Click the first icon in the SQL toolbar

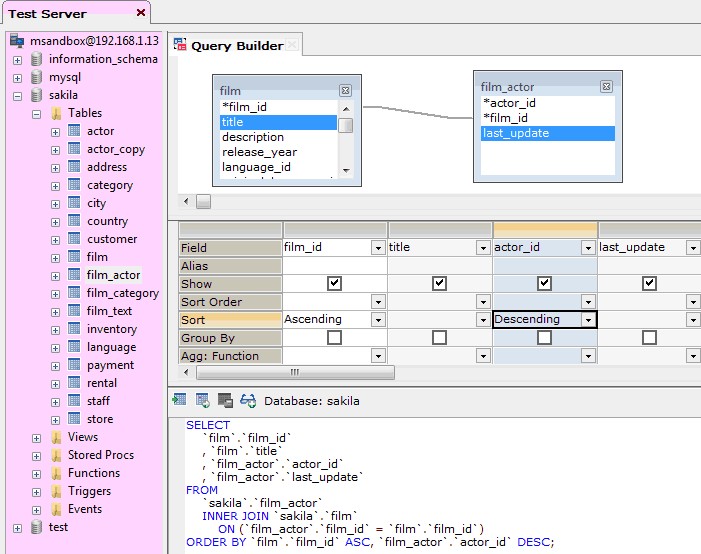point(179,400)
